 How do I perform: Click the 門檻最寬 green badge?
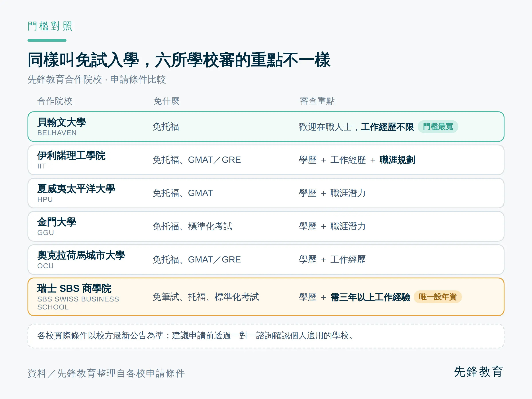point(438,127)
